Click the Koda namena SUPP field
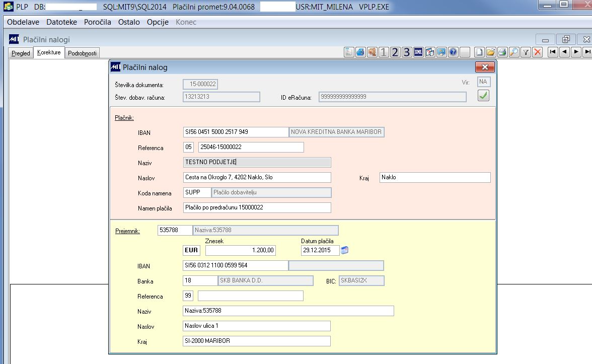The height and width of the screenshot is (364, 592). coord(197,192)
